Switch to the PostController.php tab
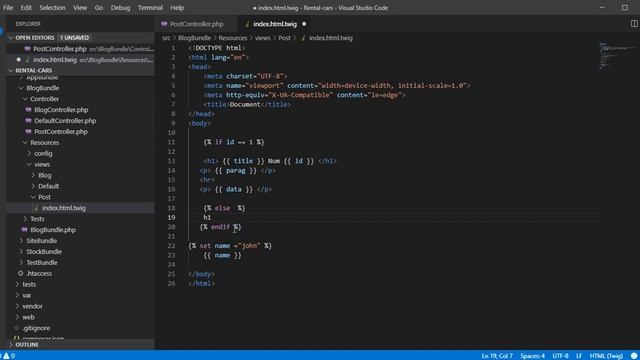This screenshot has height=360, width=640. pyautogui.click(x=196, y=24)
